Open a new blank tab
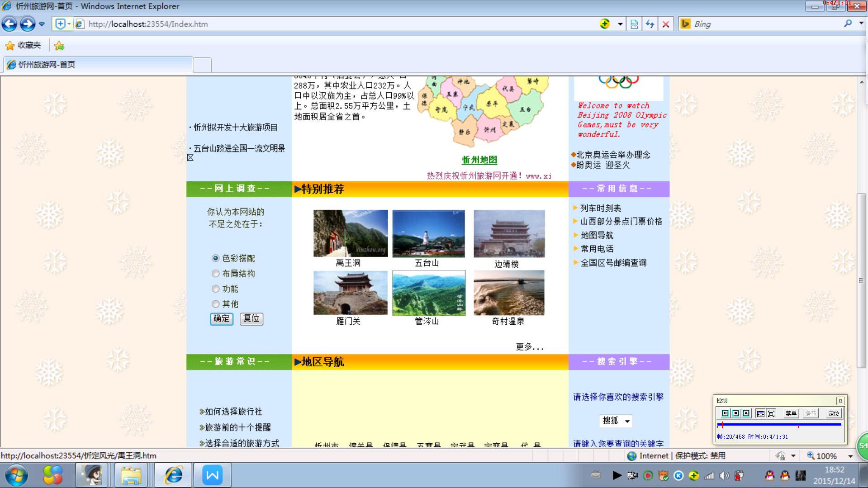 202,65
